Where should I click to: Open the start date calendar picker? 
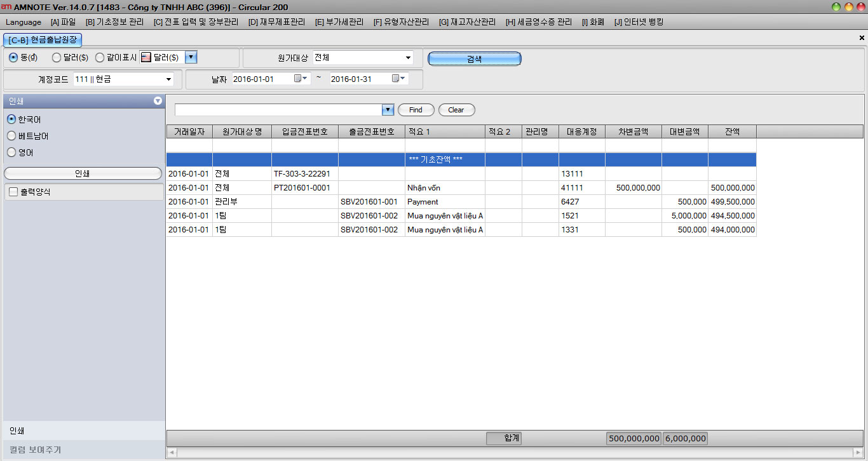click(x=301, y=79)
